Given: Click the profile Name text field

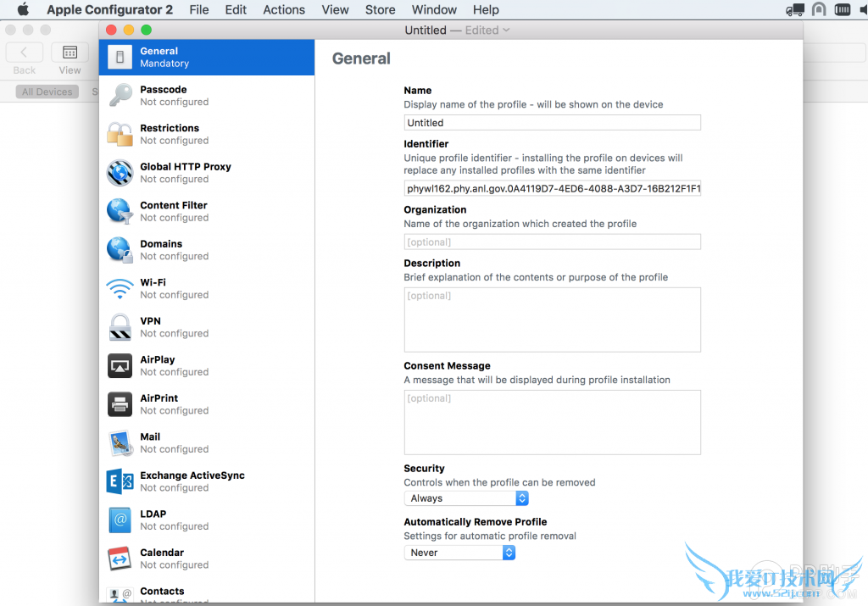Looking at the screenshot, I should click(x=552, y=122).
